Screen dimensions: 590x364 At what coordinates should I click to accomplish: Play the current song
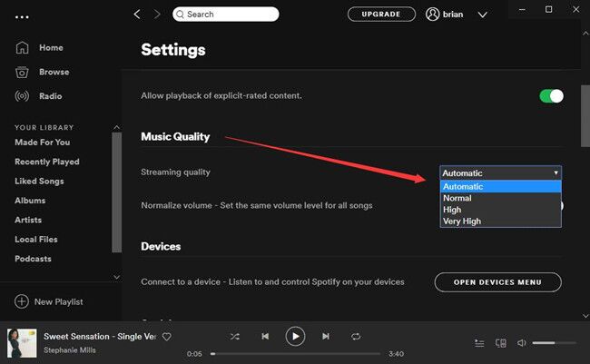click(295, 336)
